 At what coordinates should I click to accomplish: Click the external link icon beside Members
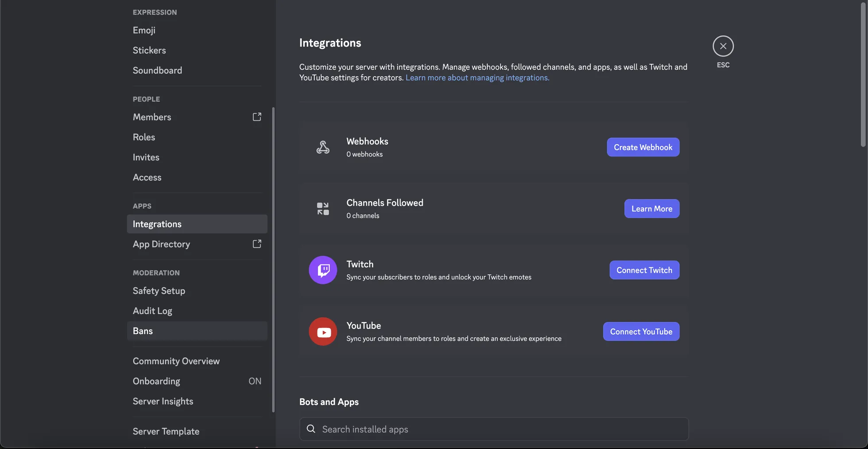coord(257,117)
